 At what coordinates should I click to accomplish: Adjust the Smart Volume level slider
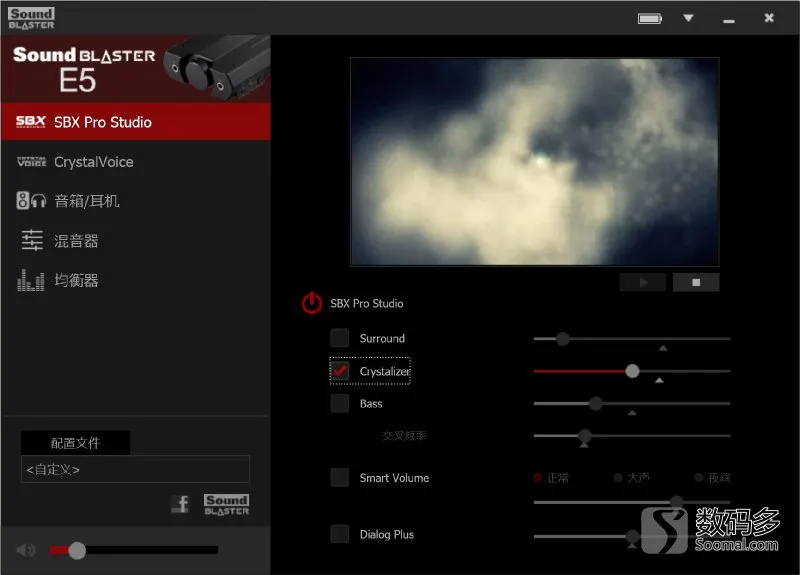tap(632, 502)
